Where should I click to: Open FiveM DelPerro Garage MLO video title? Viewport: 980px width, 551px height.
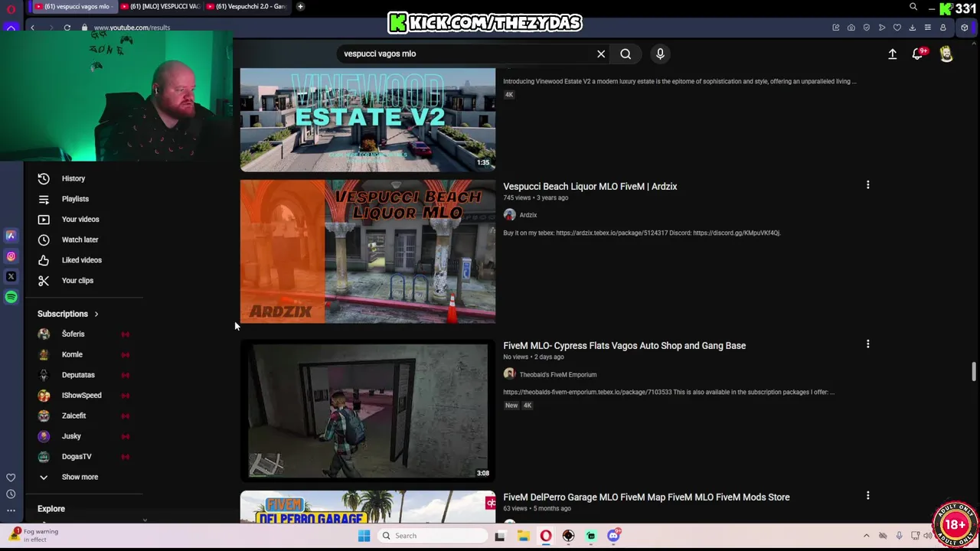(646, 497)
